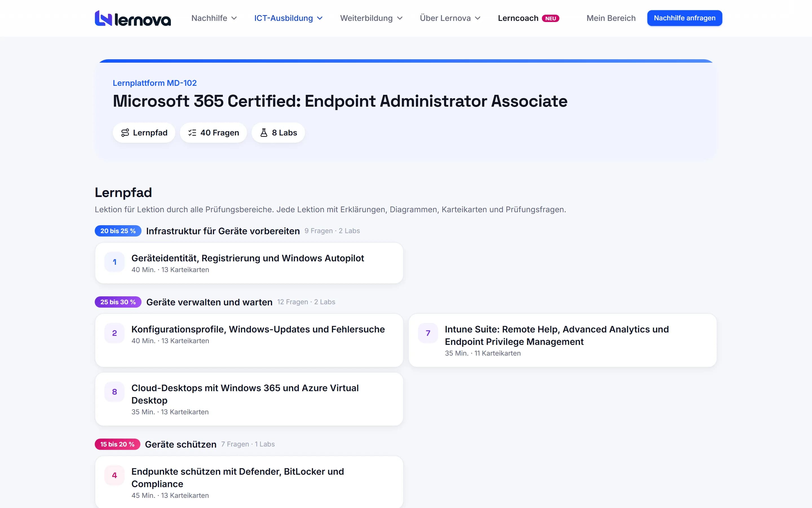The image size is (812, 508).
Task: Select the 8 Labs pill tab
Action: (x=278, y=133)
